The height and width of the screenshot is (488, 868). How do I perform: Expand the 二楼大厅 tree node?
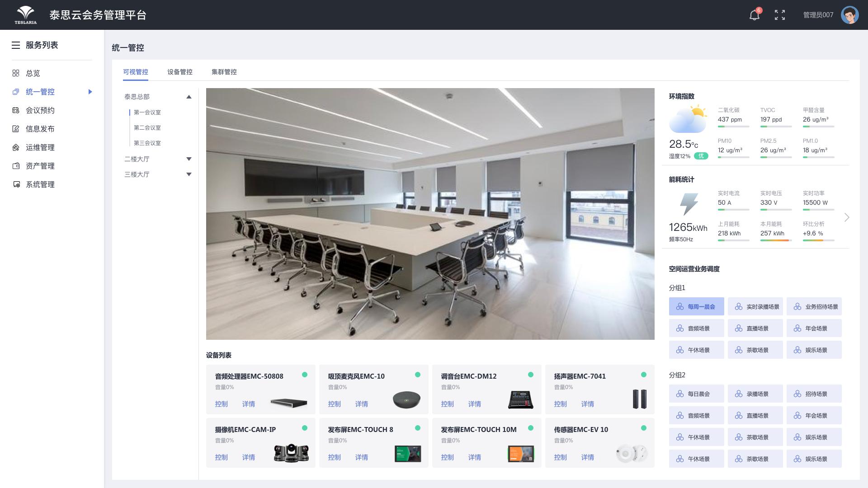point(189,159)
